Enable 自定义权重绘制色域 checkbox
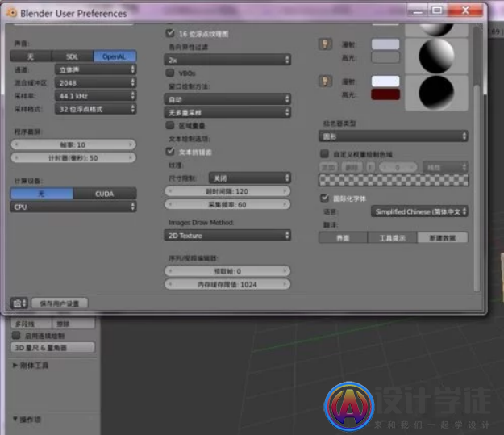This screenshot has height=435, width=504. tap(325, 154)
